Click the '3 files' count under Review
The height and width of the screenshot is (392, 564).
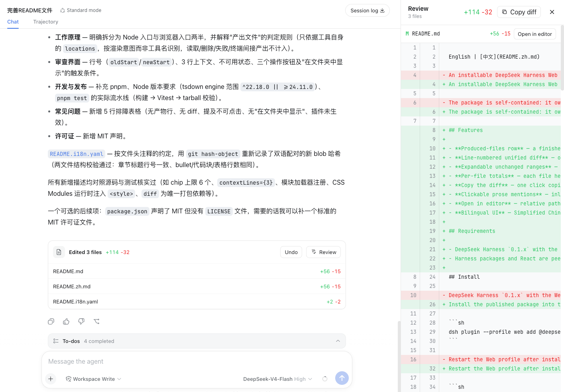(x=415, y=16)
